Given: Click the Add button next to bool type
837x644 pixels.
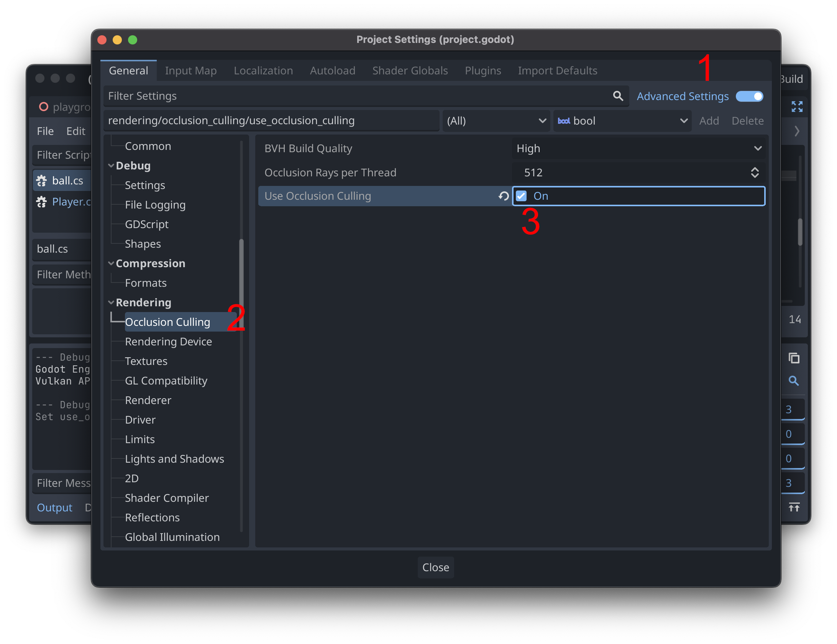Looking at the screenshot, I should tap(709, 120).
